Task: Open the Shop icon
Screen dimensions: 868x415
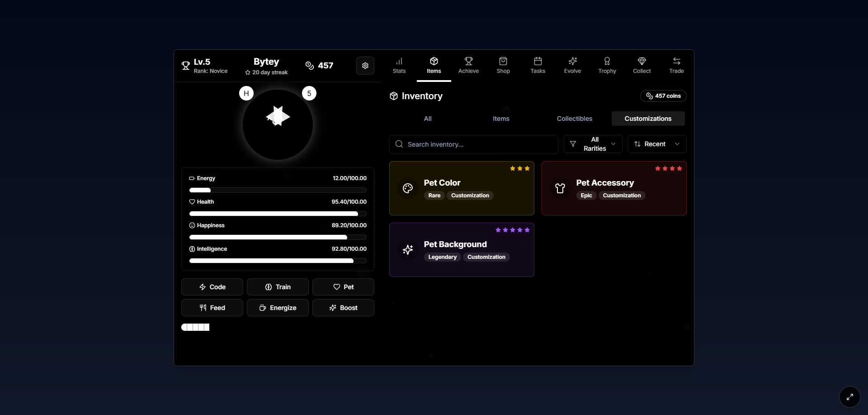Action: 503,65
